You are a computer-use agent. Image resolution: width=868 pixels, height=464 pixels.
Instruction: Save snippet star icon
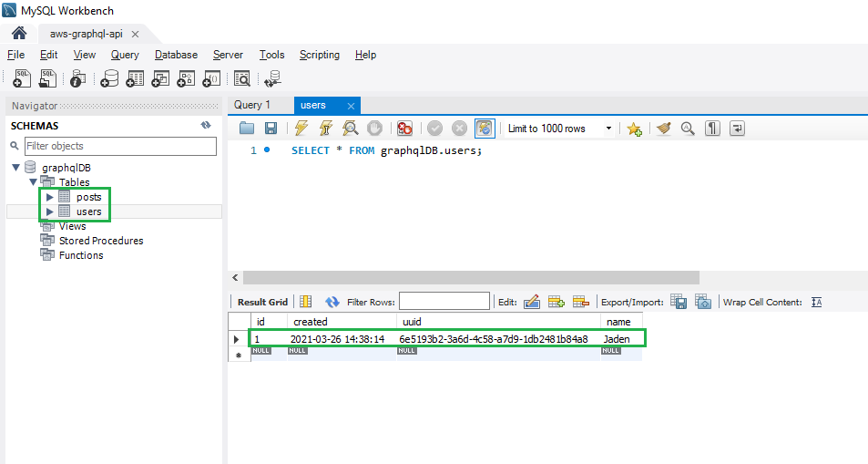[x=634, y=129]
